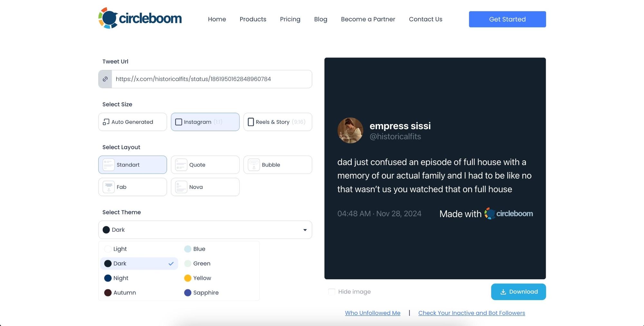Click the Light theme color swatch

point(108,249)
